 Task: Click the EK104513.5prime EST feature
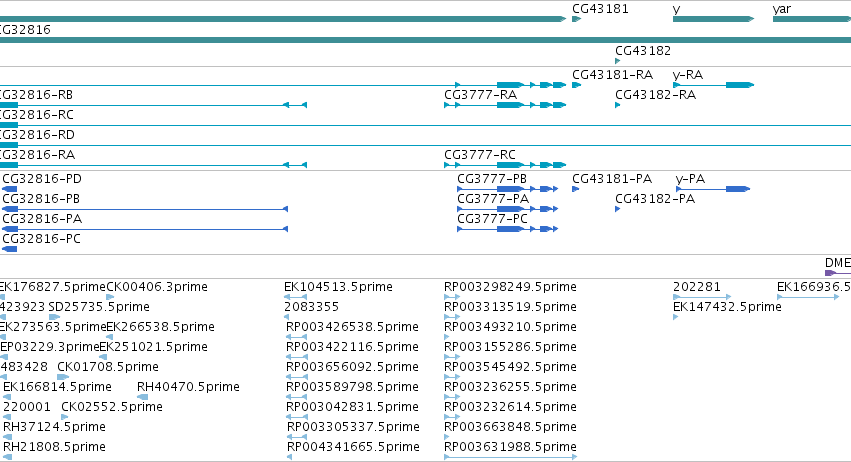coord(295,297)
